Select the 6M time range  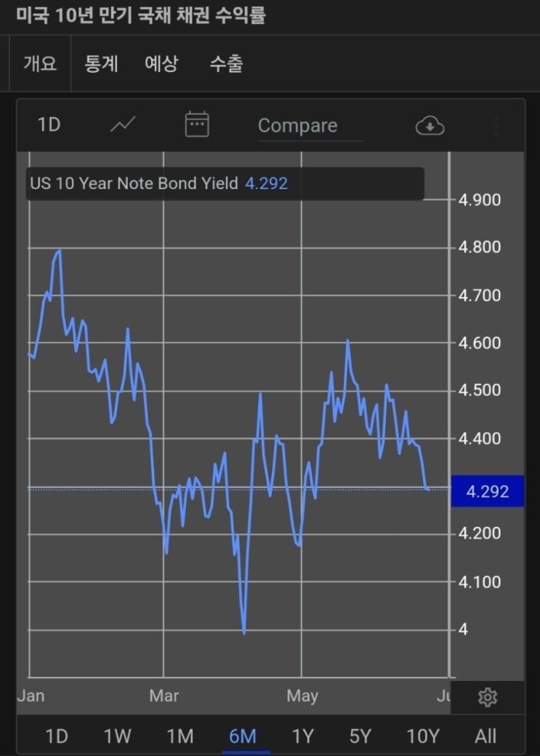click(243, 736)
